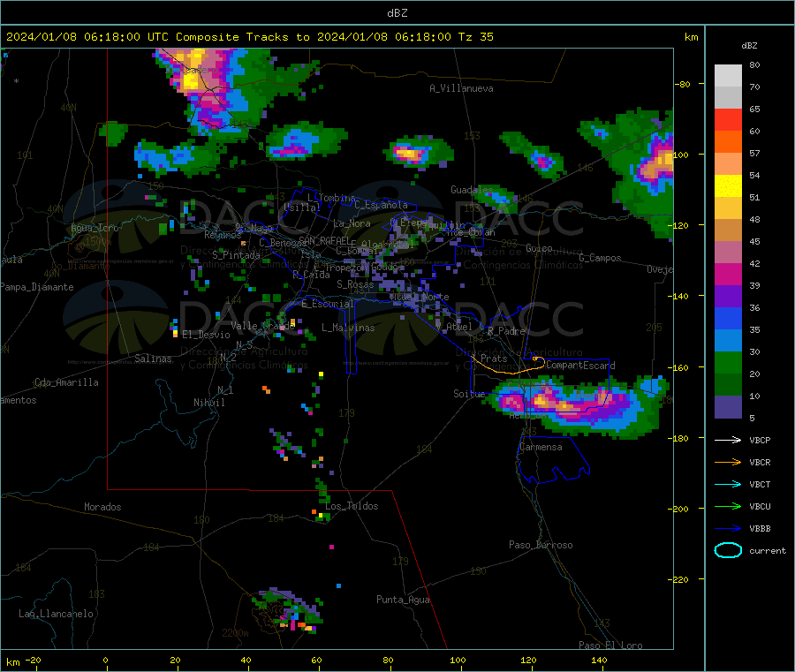The image size is (795, 672).
Task: Click the Prats map label
Action: [493, 359]
